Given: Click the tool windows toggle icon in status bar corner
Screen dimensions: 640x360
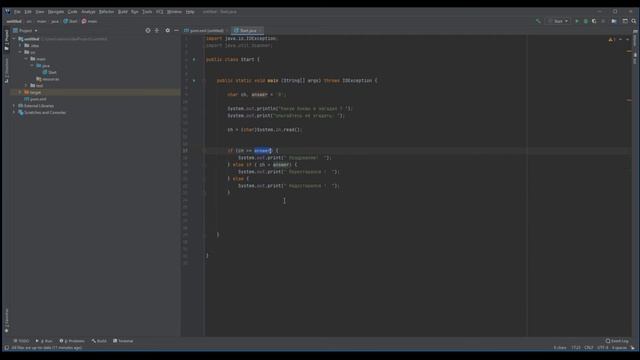Looking at the screenshot, I should (7, 348).
